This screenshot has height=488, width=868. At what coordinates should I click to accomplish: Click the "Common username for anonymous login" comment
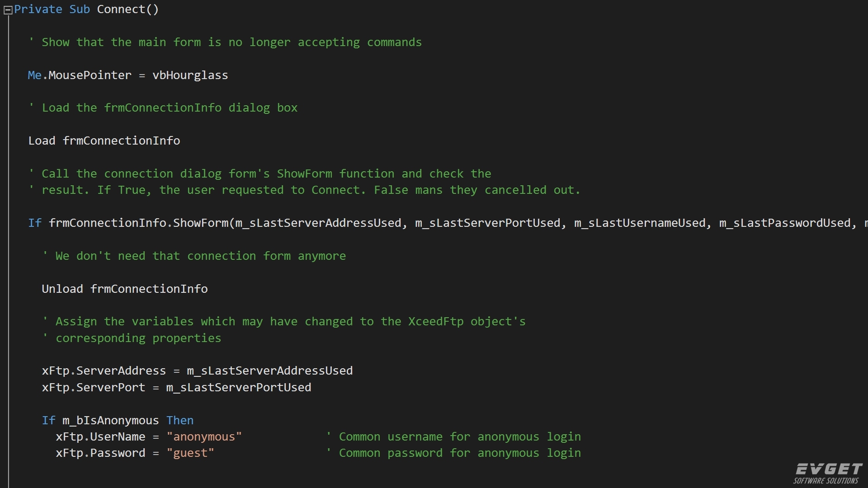tap(453, 436)
